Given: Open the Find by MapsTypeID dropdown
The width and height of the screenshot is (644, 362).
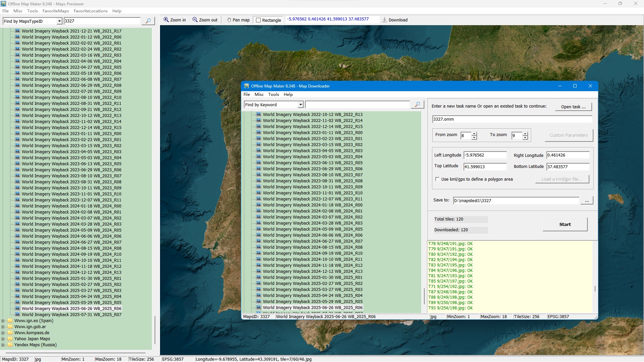Looking at the screenshot, I should pyautogui.click(x=59, y=21).
